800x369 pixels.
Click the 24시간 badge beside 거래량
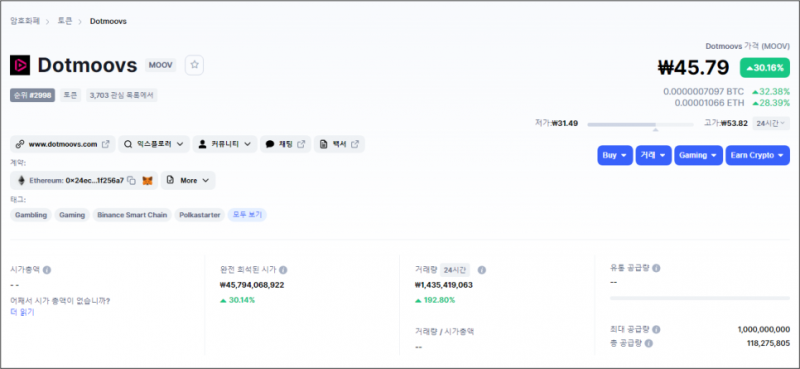pos(455,270)
